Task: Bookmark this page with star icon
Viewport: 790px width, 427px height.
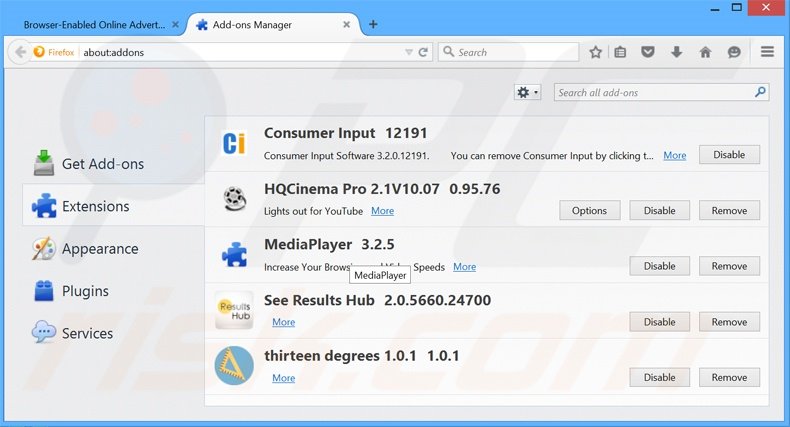Action: (x=596, y=52)
